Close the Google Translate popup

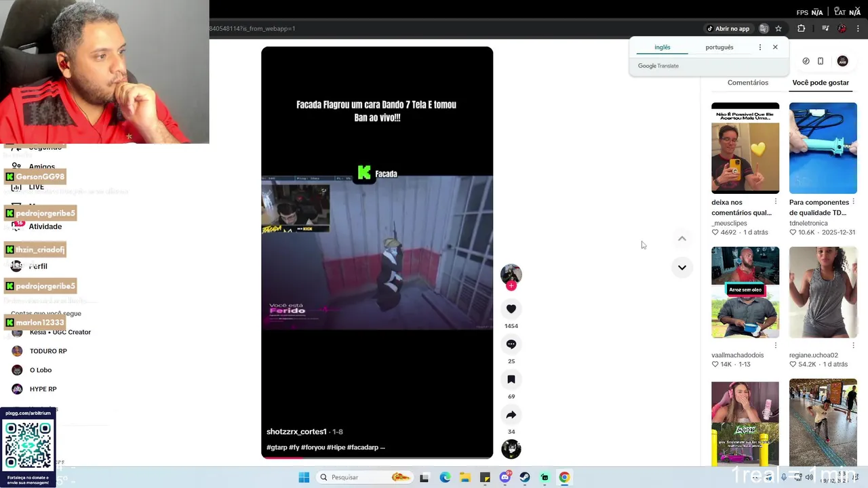(x=775, y=47)
